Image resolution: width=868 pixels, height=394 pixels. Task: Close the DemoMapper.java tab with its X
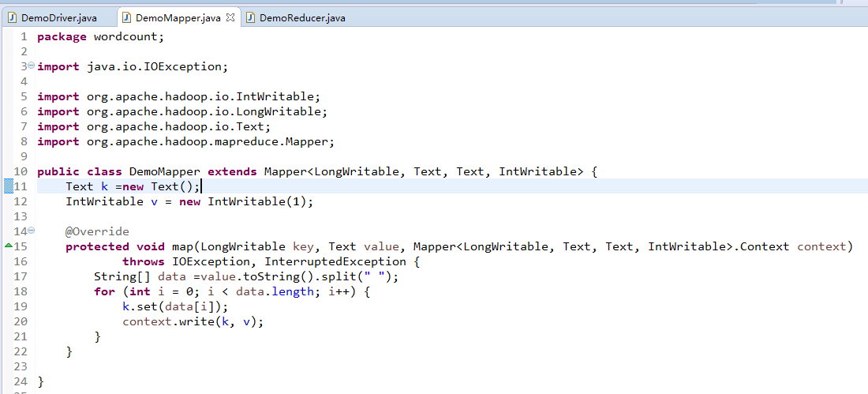(x=231, y=17)
